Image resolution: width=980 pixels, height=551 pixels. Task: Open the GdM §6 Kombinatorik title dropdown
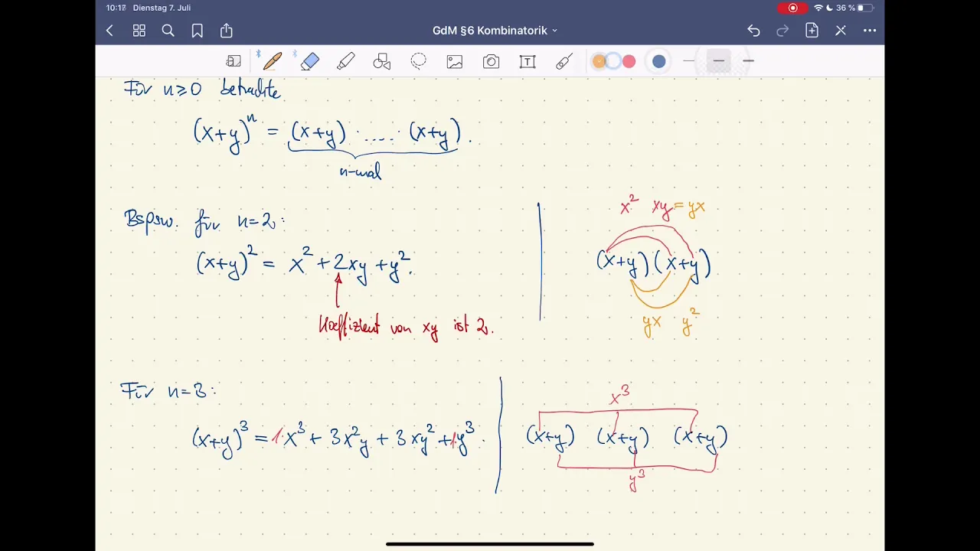(x=495, y=31)
